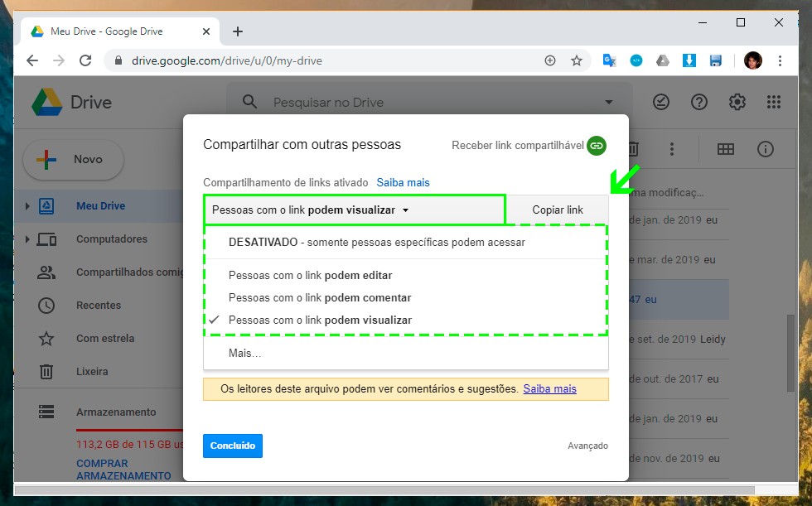Image resolution: width=812 pixels, height=506 pixels.
Task: Click the search magnifier icon in Drive
Action: coord(249,102)
